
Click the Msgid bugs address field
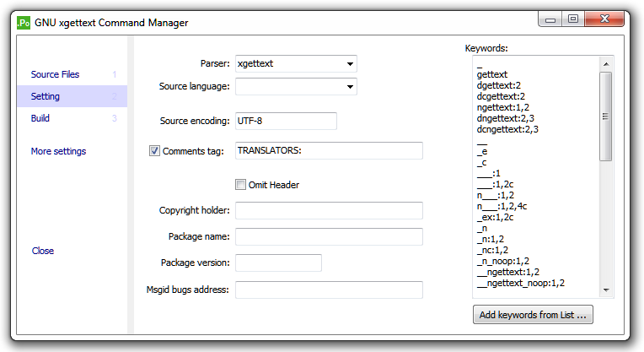(x=329, y=290)
